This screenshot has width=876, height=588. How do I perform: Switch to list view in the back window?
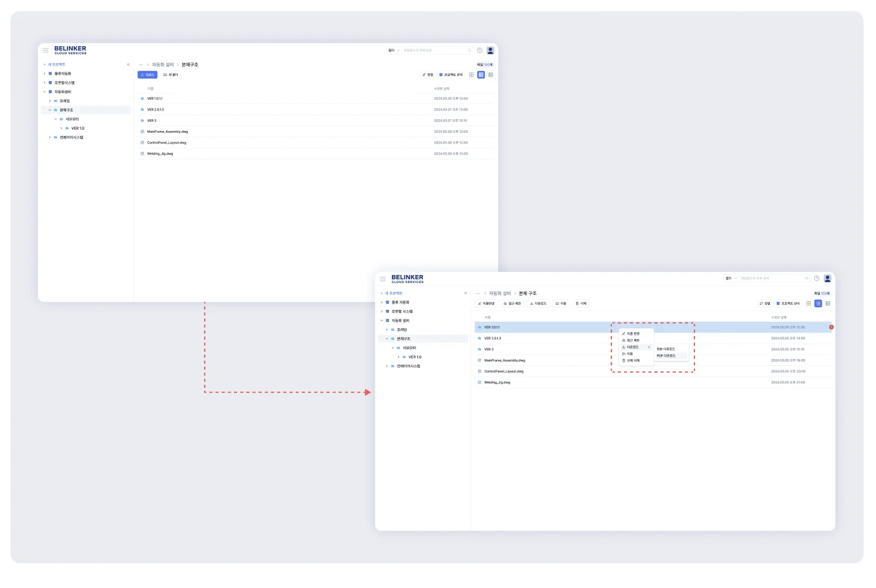tap(481, 75)
